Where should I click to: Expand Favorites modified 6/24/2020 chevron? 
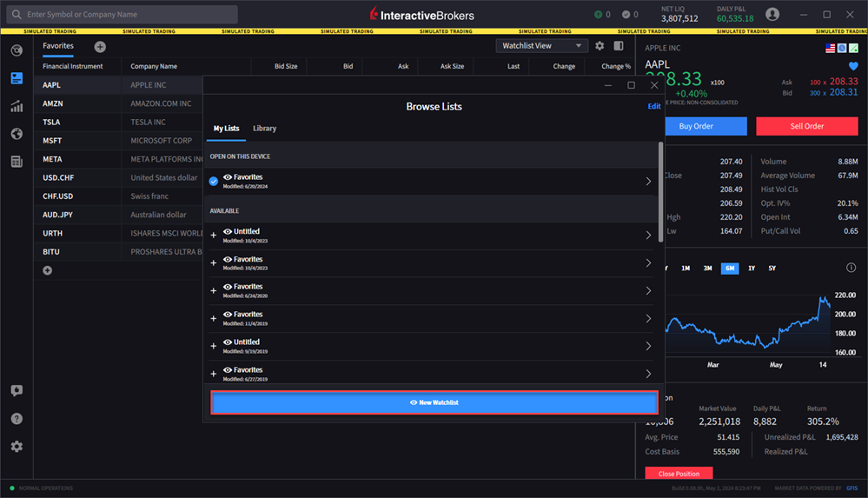(648, 291)
